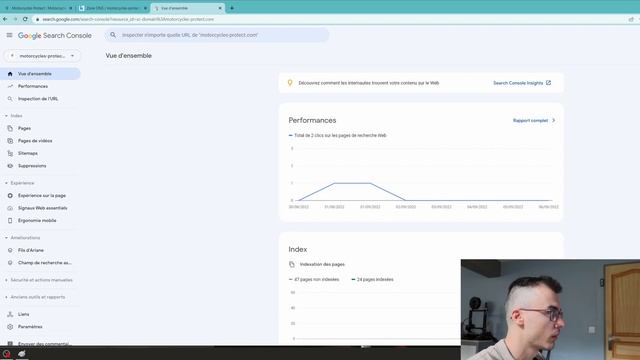Click the Indexation des pages heading
The width and height of the screenshot is (640, 360).
pyautogui.click(x=322, y=264)
